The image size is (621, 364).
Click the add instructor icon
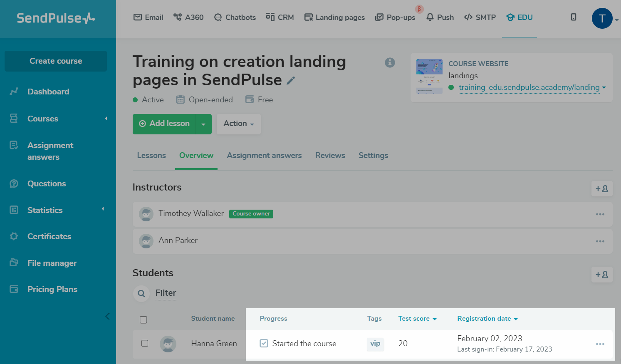point(601,188)
